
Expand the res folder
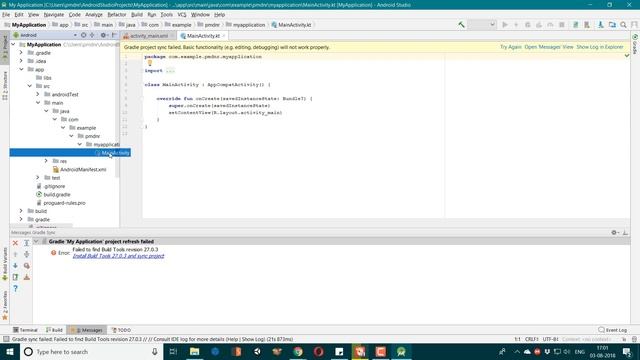tap(46, 161)
